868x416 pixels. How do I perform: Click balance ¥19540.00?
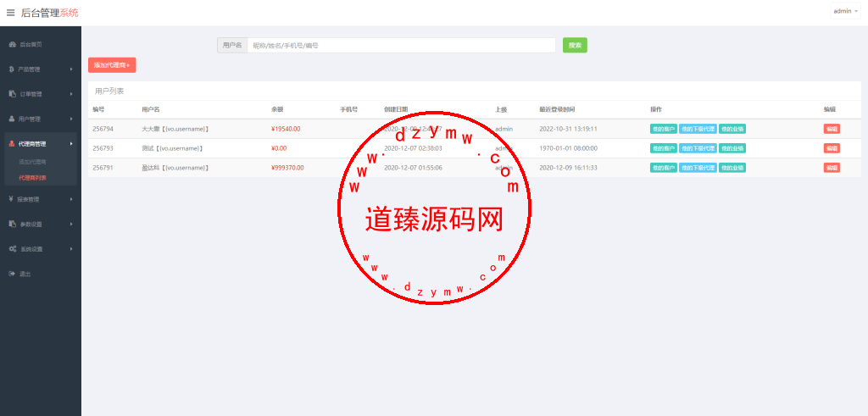286,129
